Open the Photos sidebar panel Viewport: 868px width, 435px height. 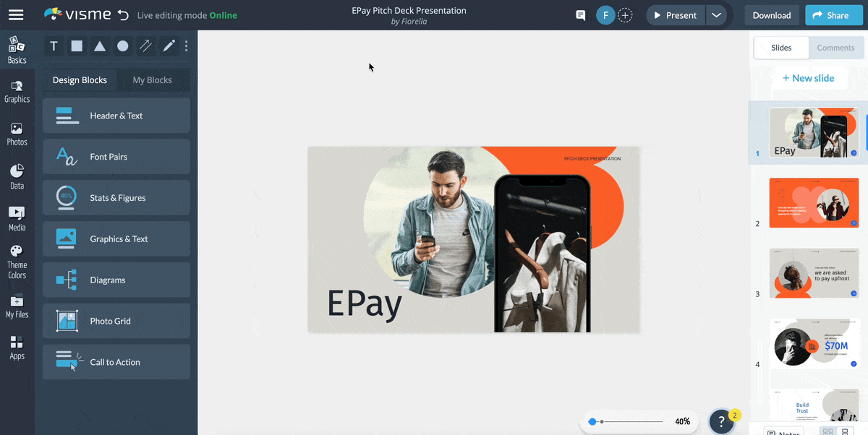click(x=17, y=132)
